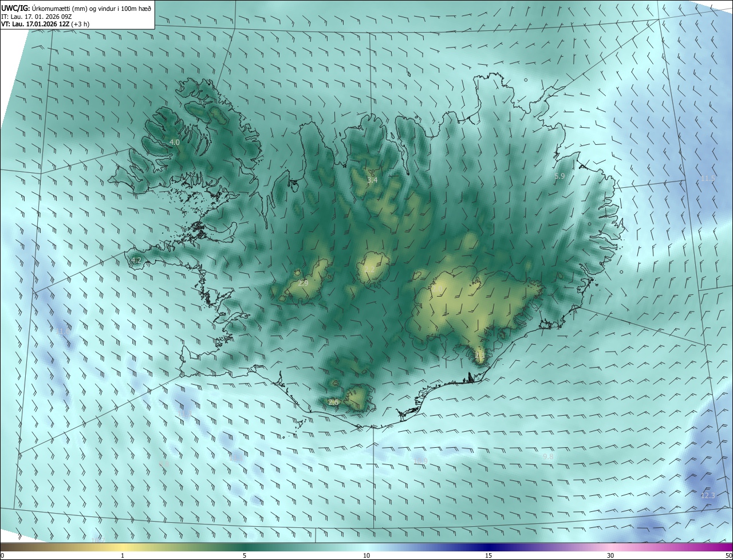This screenshot has height=560, width=733.
Task: Click the 'UWC/IG: Úrkomumætti (mm)' map title
Action: point(76,7)
